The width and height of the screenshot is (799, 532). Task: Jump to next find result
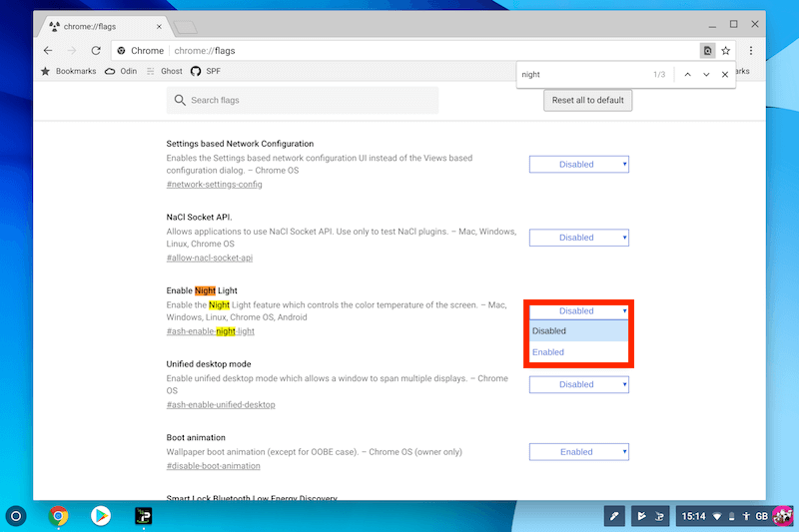click(706, 74)
